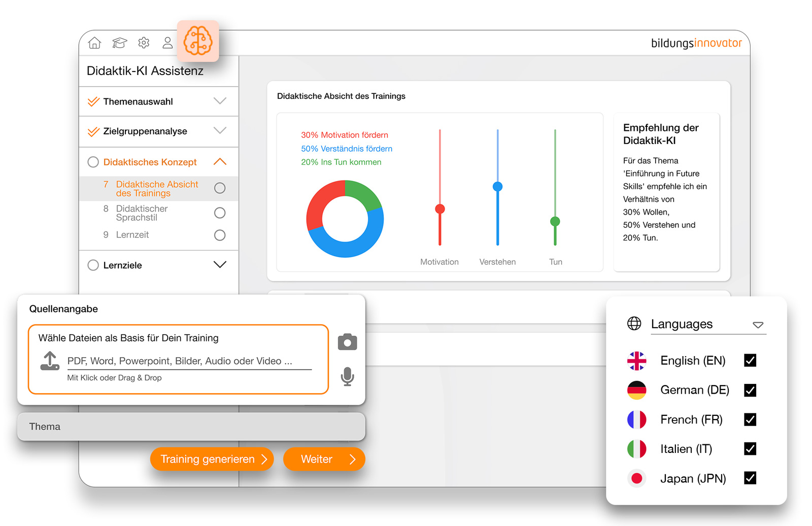Activate the microphone icon for voice input
The image size is (812, 526).
pos(347,376)
